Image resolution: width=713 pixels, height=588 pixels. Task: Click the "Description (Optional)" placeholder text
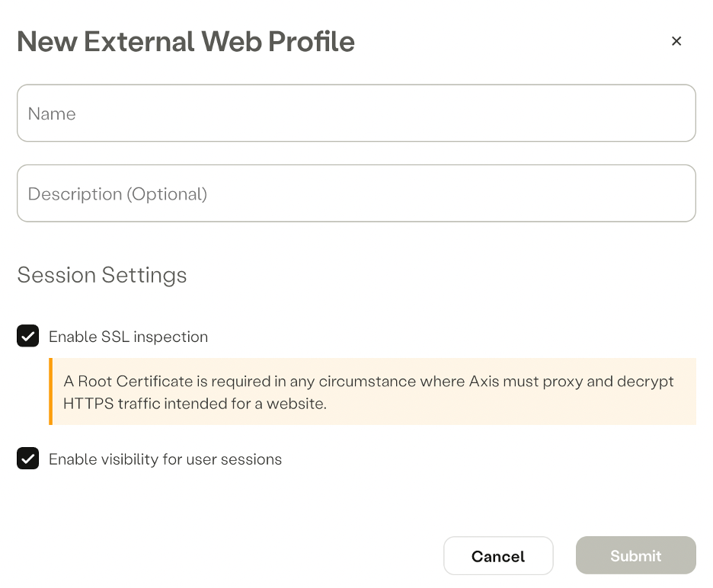pos(117,194)
